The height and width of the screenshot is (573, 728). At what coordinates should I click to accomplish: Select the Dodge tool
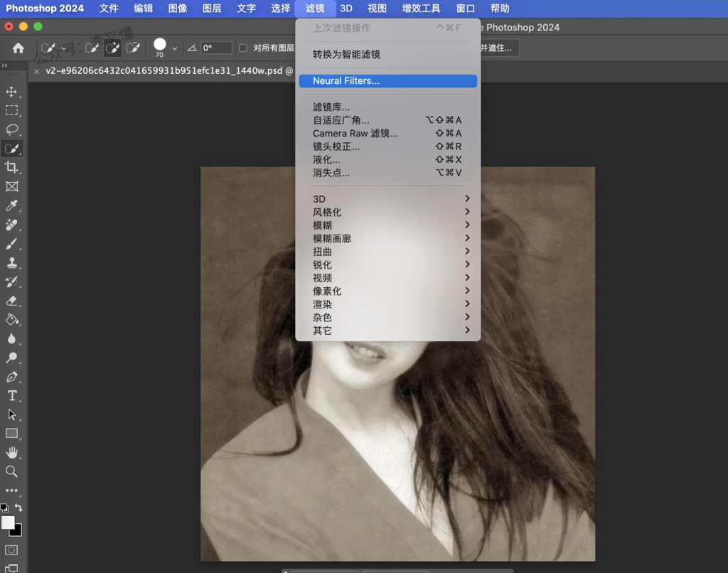click(x=11, y=358)
